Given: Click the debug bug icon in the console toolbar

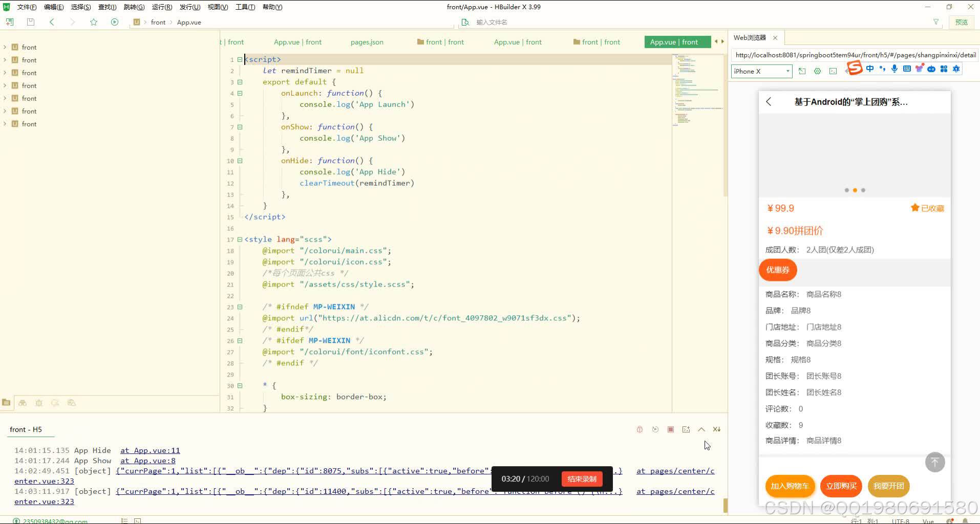Looking at the screenshot, I should click(640, 429).
